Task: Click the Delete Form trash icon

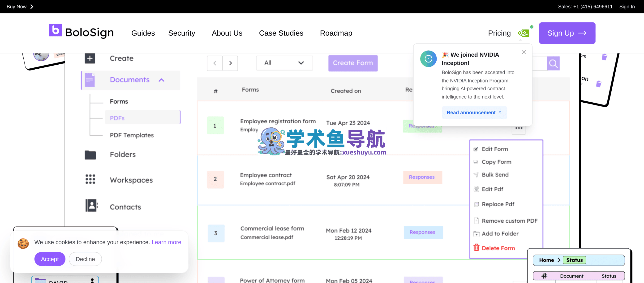Action: [x=476, y=248]
